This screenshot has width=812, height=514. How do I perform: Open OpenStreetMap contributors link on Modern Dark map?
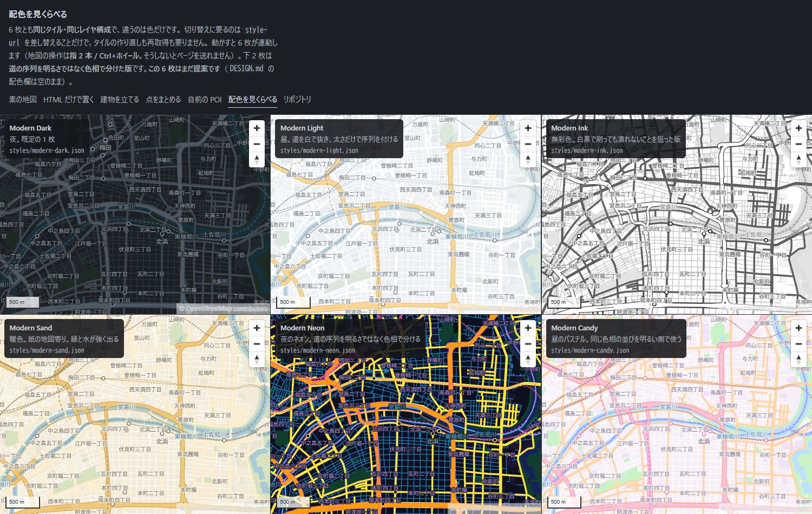pos(223,309)
